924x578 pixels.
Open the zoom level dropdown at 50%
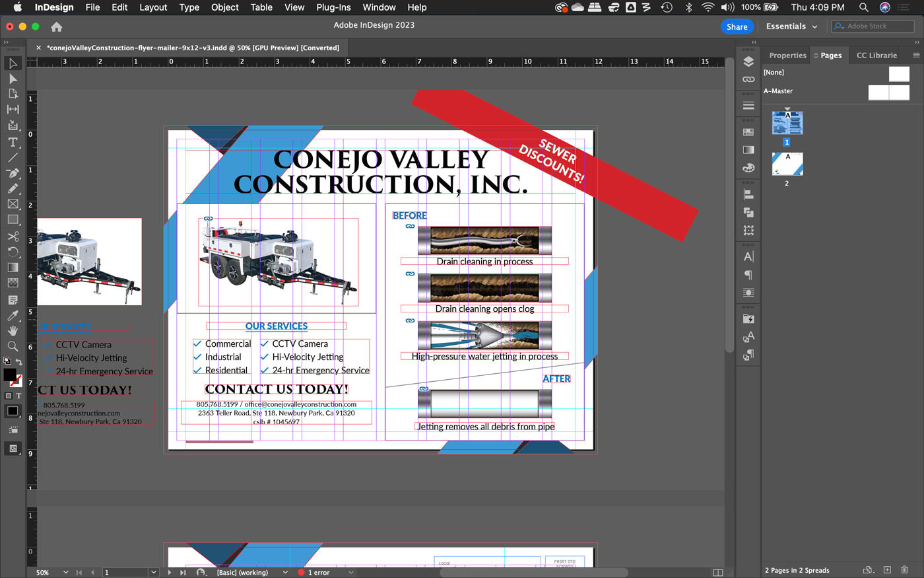[x=65, y=572]
